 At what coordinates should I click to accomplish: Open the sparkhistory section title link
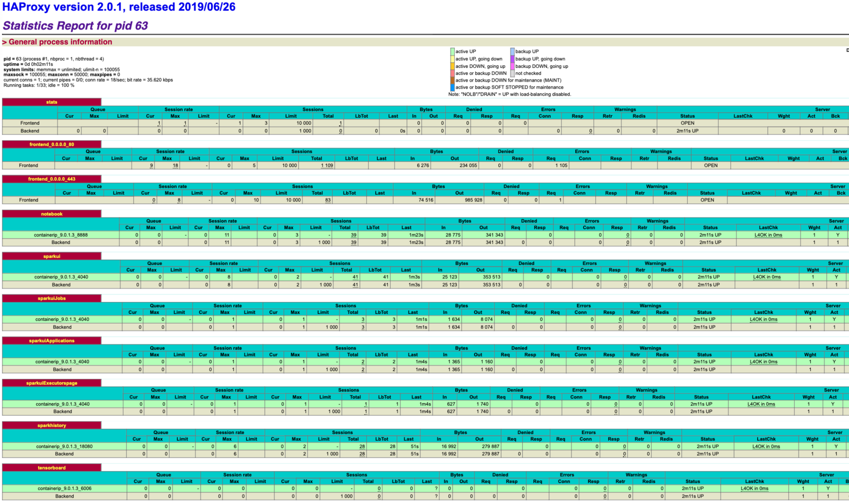click(51, 425)
